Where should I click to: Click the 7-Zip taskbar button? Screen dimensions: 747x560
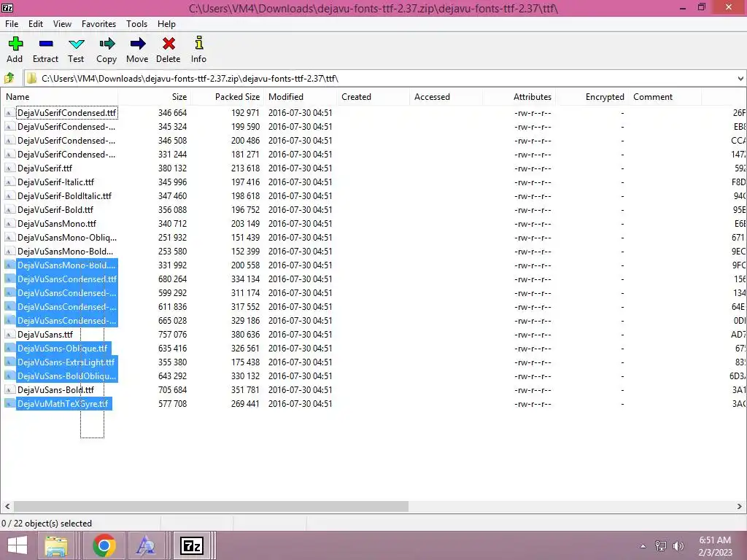pyautogui.click(x=192, y=545)
